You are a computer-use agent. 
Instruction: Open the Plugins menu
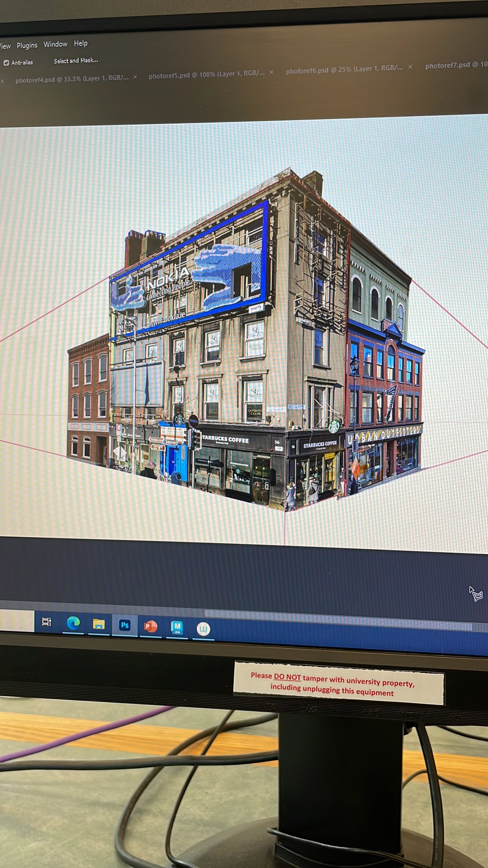[x=27, y=45]
